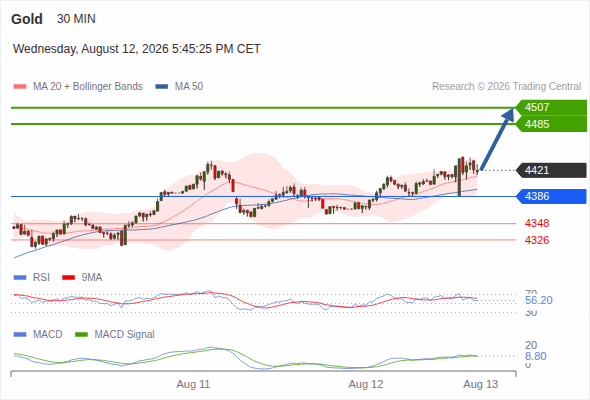Click the Gold chart title
This screenshot has height=400, width=590.
point(27,19)
